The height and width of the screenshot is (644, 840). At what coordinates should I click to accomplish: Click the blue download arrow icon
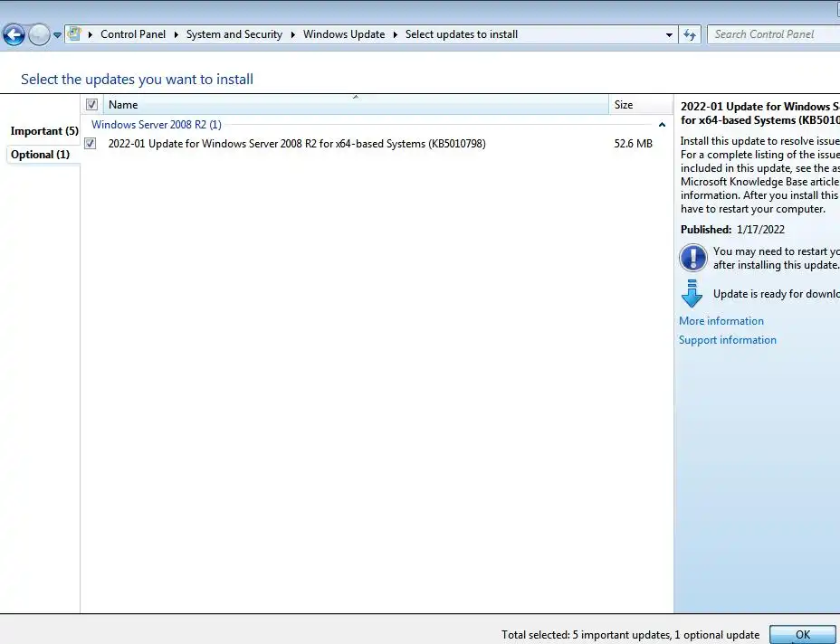pyautogui.click(x=692, y=293)
